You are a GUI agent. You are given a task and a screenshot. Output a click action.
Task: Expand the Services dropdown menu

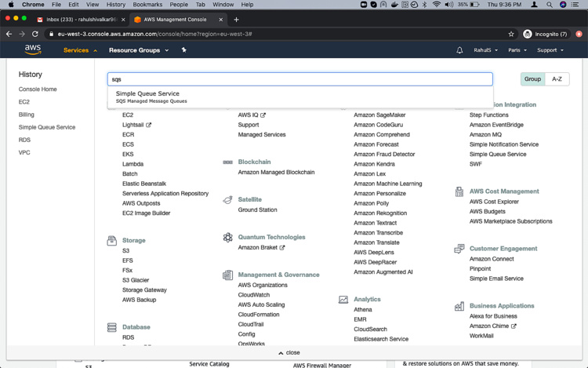[x=80, y=50]
